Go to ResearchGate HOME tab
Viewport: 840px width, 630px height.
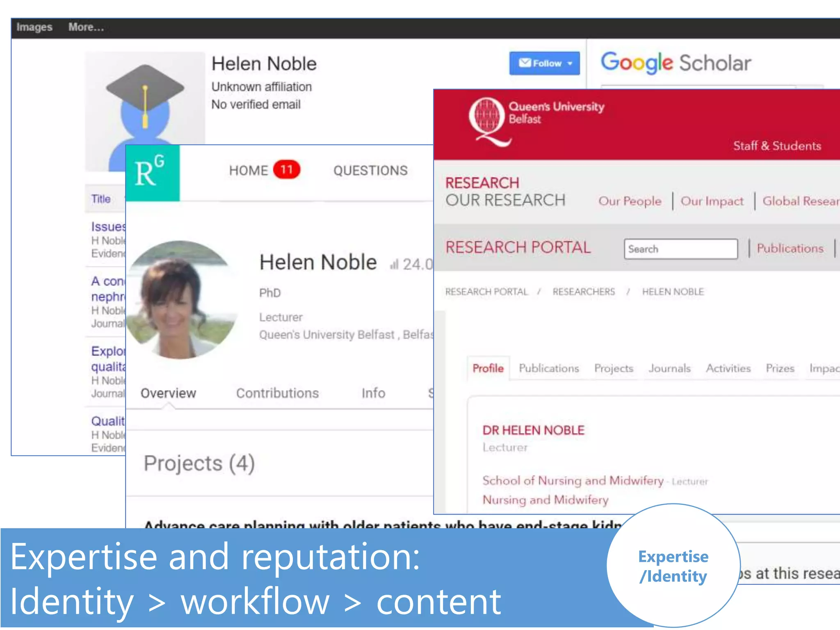(248, 170)
